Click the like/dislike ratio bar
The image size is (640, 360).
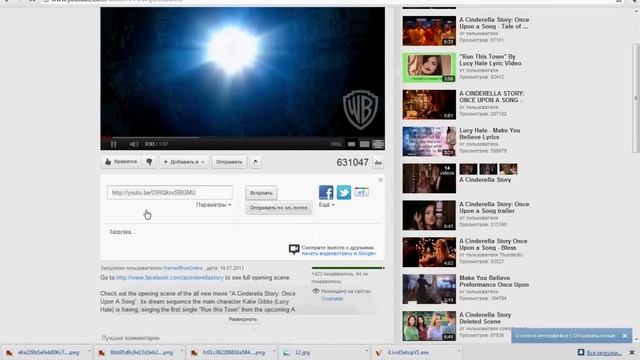coord(348,268)
